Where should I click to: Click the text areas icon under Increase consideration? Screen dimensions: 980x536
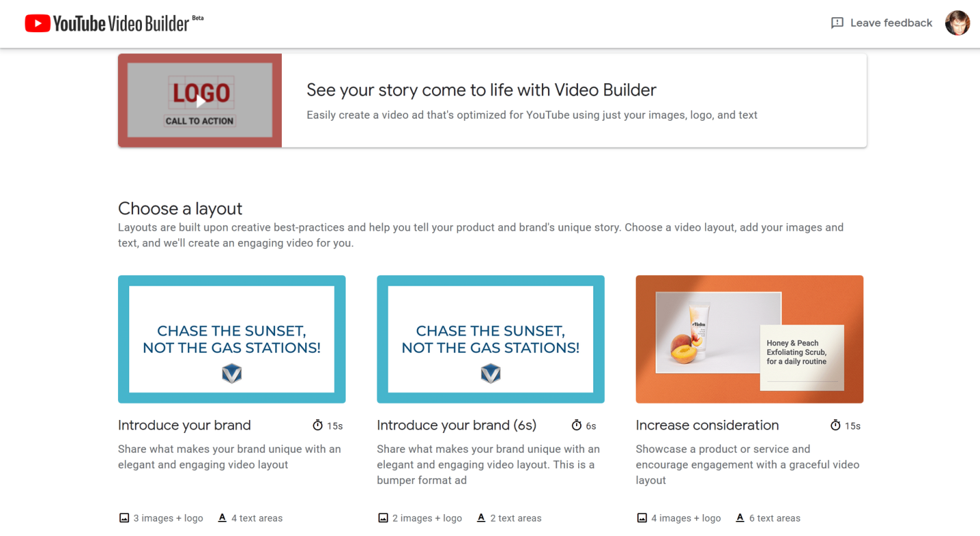pyautogui.click(x=741, y=518)
